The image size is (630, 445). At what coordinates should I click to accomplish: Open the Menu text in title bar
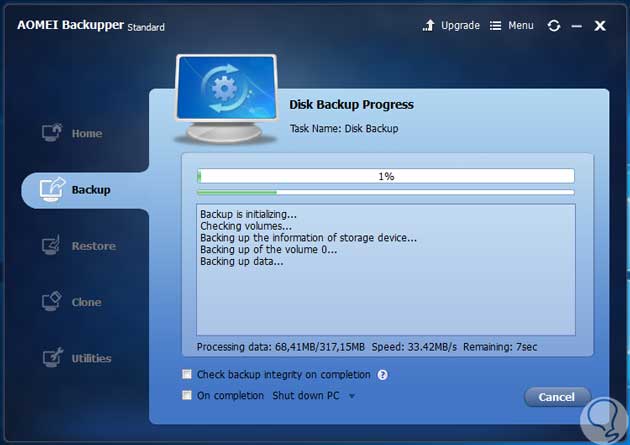point(521,26)
